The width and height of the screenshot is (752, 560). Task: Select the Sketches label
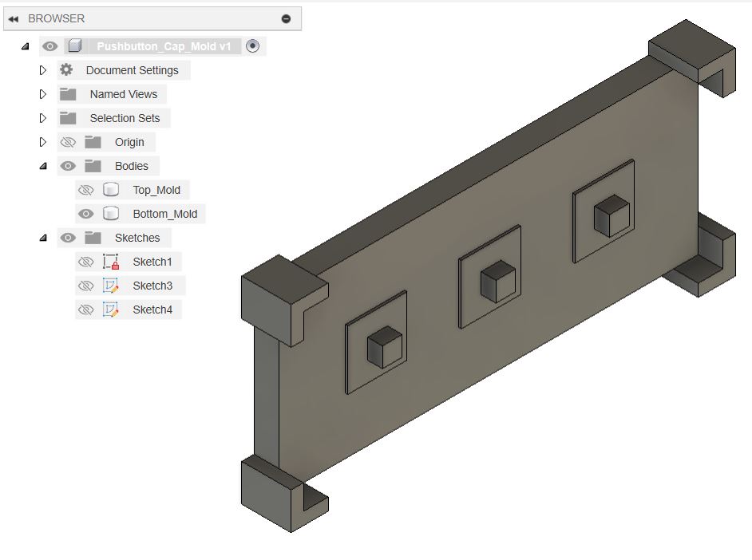point(137,238)
